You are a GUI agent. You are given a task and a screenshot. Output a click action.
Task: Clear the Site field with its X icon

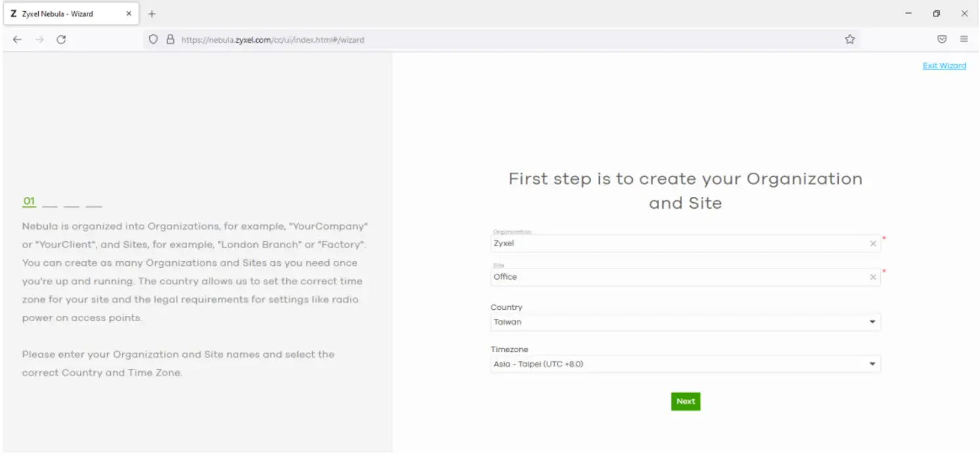click(x=873, y=276)
